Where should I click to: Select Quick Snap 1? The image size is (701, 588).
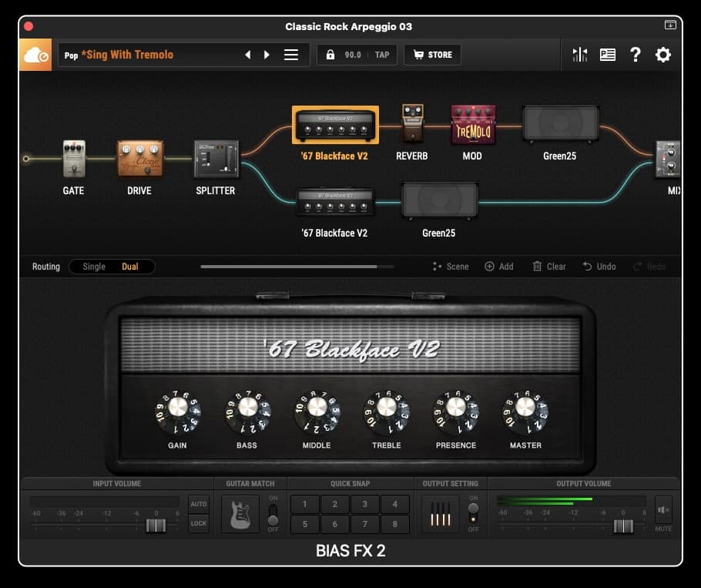pos(305,504)
